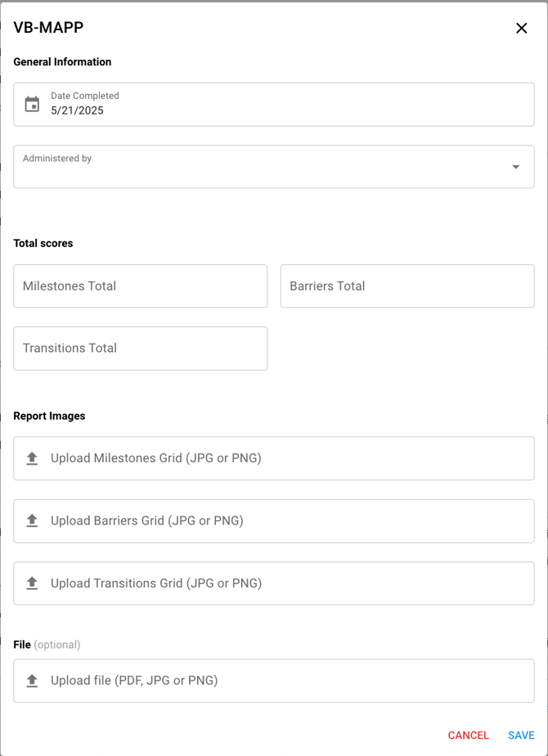Click the Report Images section heading

(49, 416)
